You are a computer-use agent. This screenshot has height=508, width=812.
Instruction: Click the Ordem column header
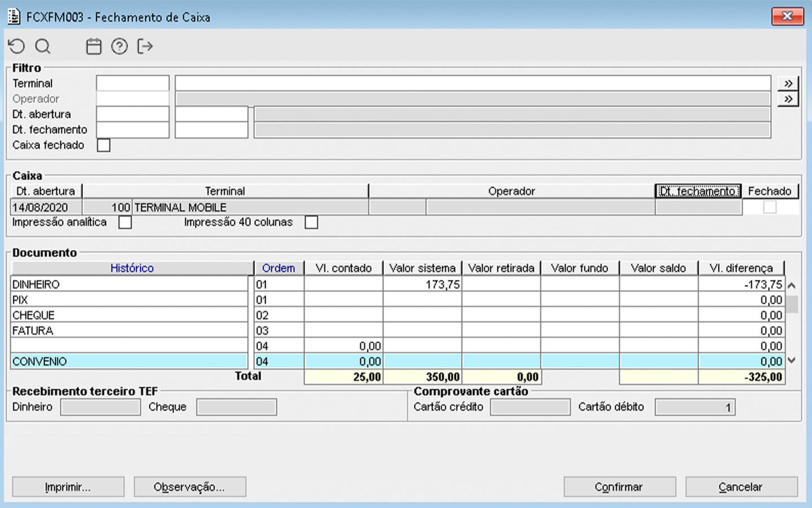click(x=279, y=268)
